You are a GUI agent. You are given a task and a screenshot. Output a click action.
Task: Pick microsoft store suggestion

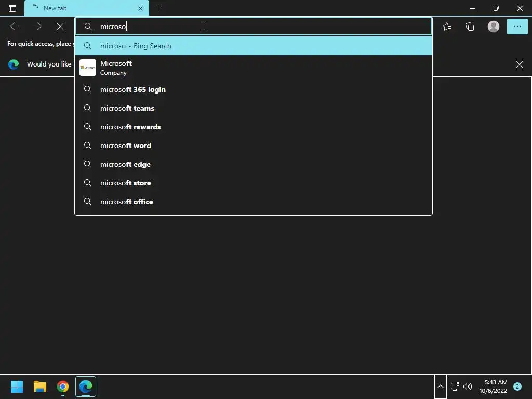254,183
